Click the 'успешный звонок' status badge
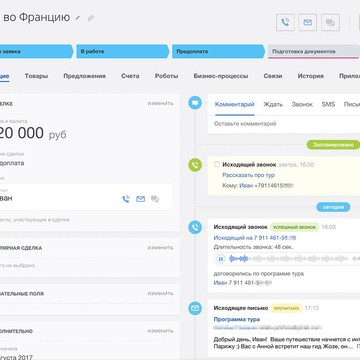 point(294,227)
